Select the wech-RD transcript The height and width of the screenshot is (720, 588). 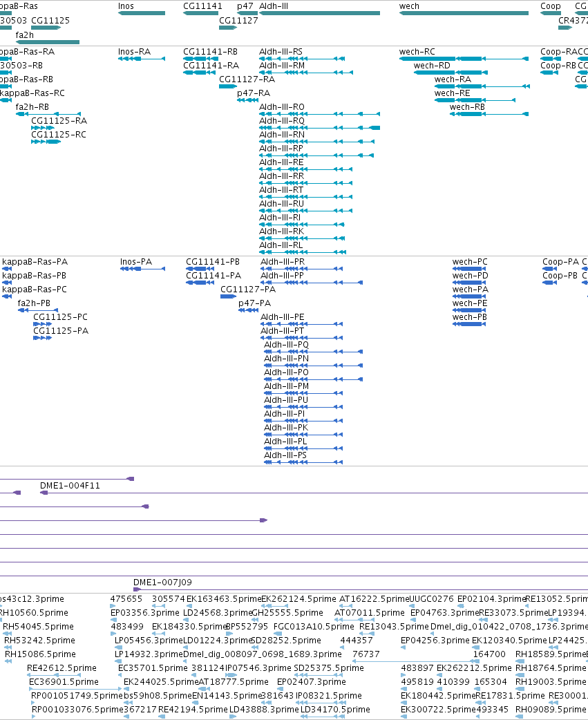451,73
